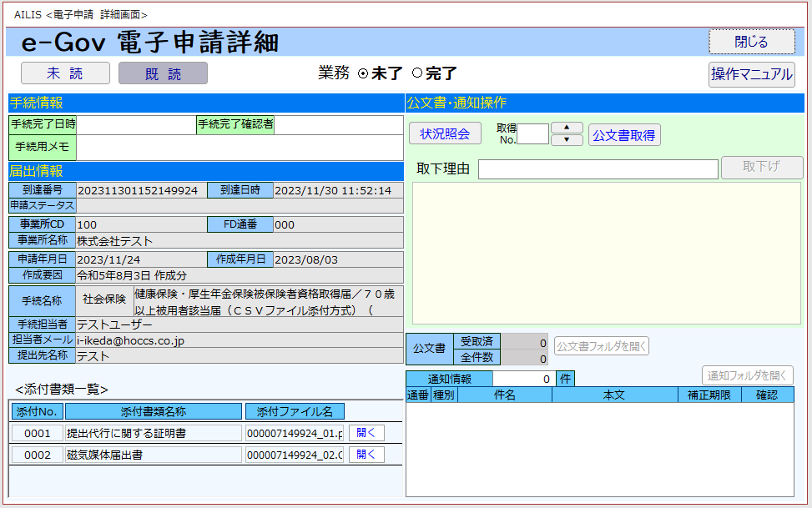
Task: Click the 状況照会 button
Action: coord(445,134)
